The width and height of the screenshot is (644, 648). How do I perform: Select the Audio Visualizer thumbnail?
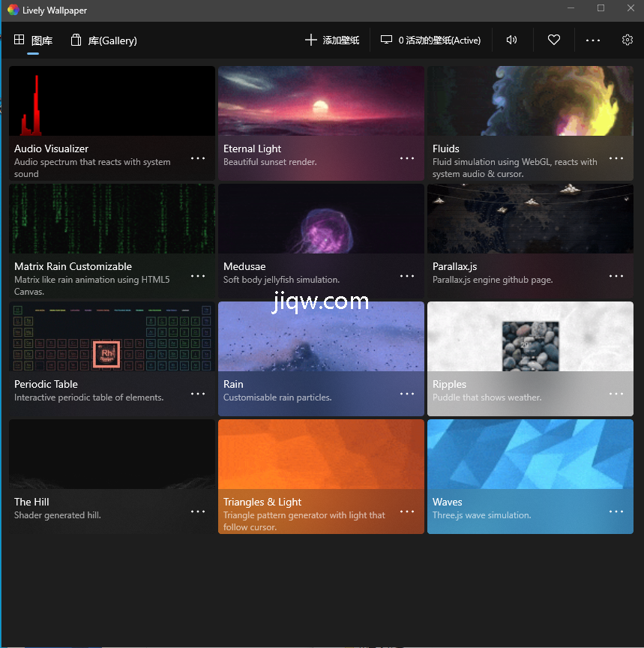pos(112,100)
